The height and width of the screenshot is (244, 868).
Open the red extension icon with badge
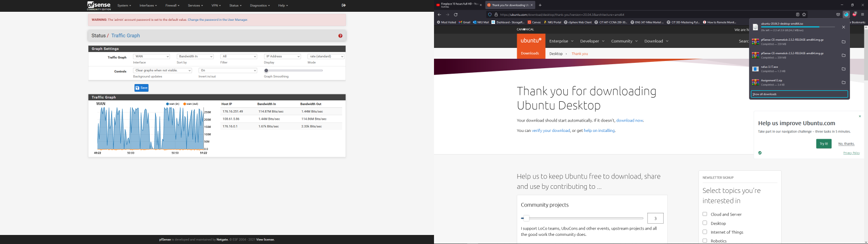[x=854, y=14]
